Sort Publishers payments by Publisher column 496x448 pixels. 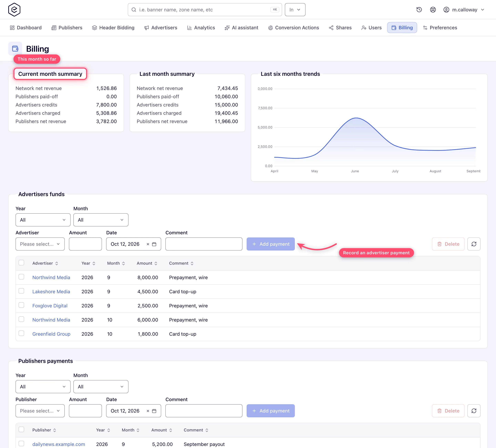click(44, 430)
